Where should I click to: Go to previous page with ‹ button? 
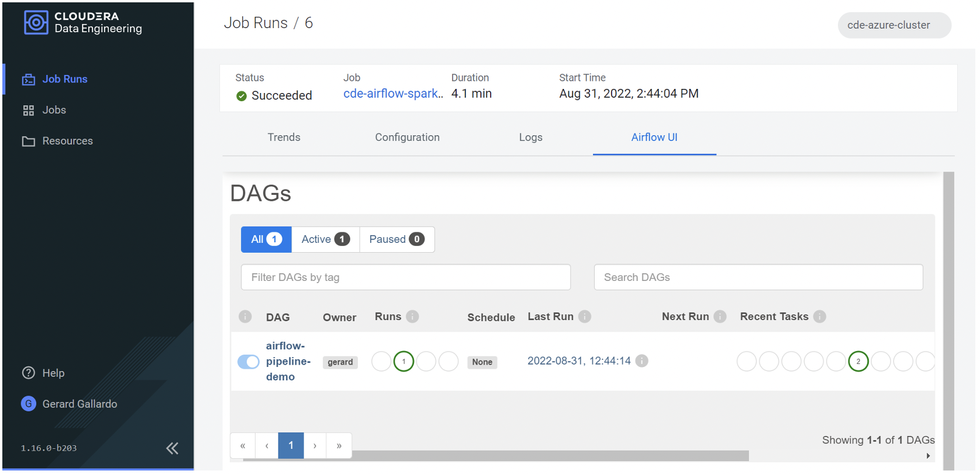point(267,446)
